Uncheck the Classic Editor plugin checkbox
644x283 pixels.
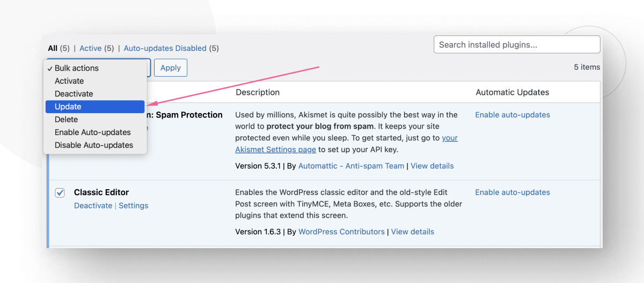click(60, 192)
